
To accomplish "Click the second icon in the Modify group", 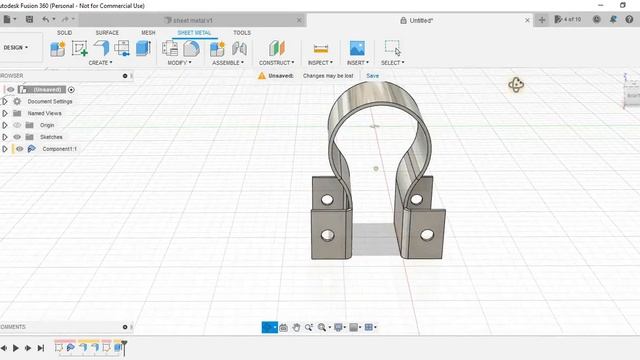I will [191, 49].
